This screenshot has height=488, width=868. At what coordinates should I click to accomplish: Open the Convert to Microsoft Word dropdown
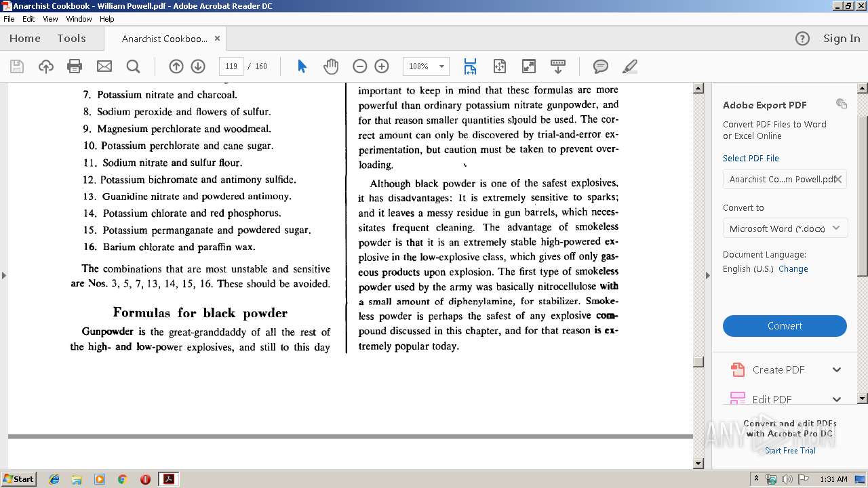785,228
